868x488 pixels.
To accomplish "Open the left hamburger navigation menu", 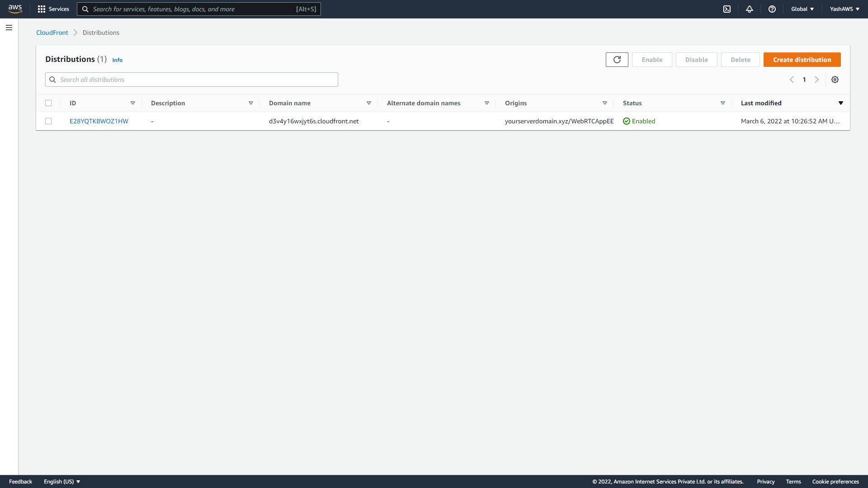I will pyautogui.click(x=9, y=28).
